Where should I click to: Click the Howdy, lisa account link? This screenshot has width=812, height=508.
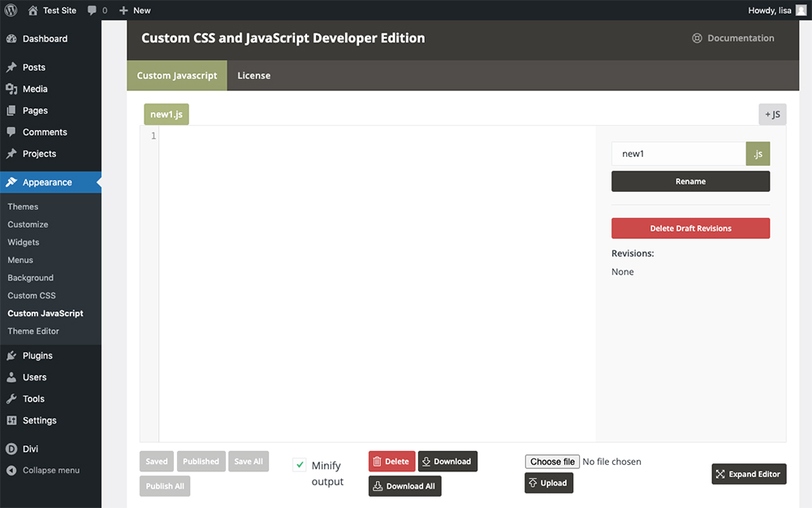pos(770,11)
